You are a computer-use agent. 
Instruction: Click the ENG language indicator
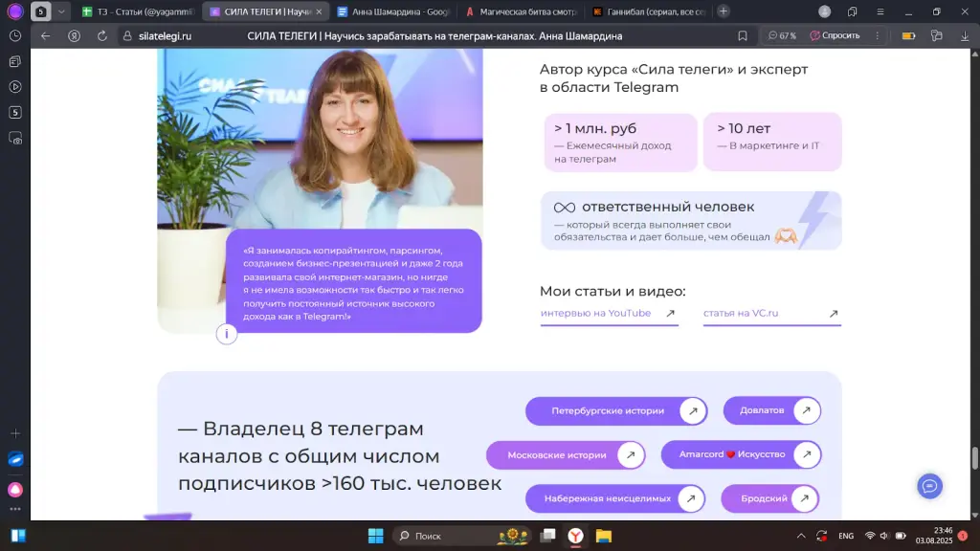click(846, 536)
